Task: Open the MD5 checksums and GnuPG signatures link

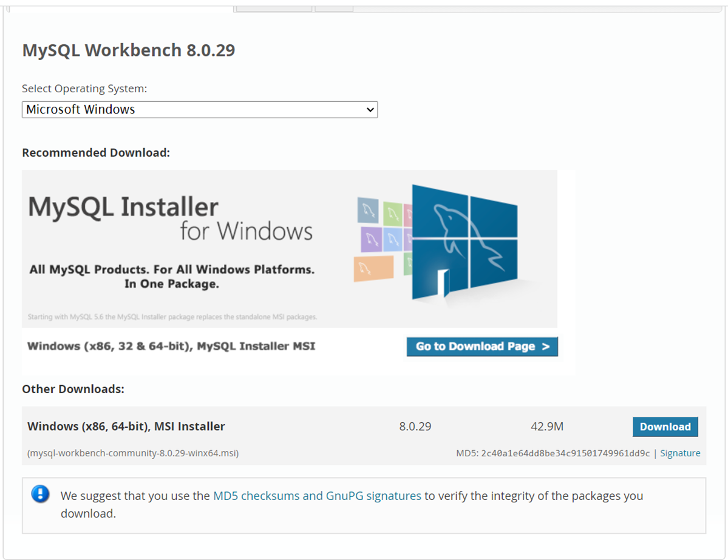Action: (317, 496)
